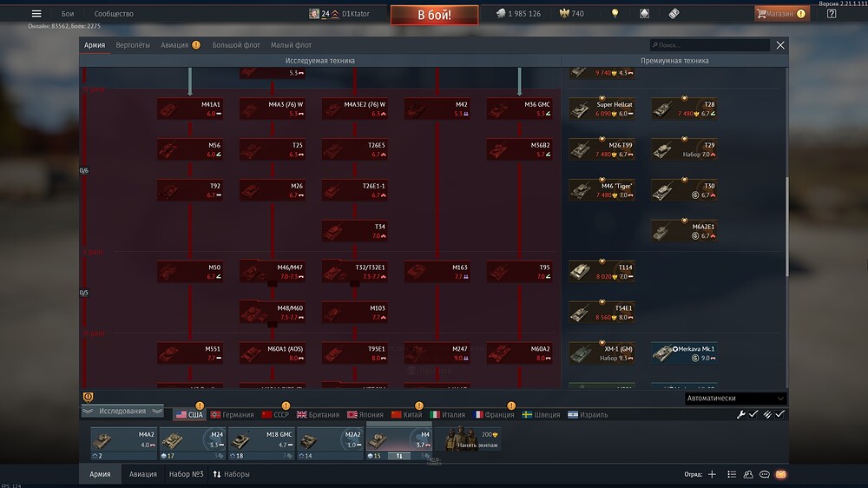Click the silver lions balance 1 985 126
This screenshot has width=868, height=488.
click(518, 14)
